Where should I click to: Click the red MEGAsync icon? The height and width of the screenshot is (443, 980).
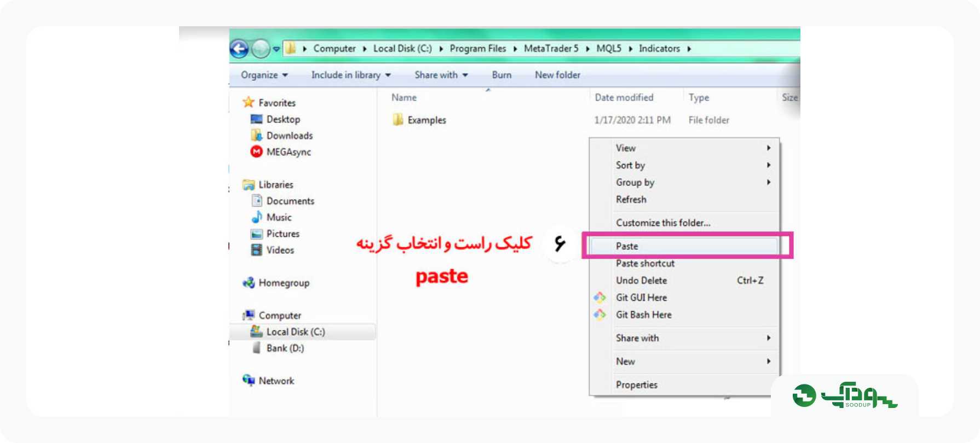pyautogui.click(x=256, y=151)
